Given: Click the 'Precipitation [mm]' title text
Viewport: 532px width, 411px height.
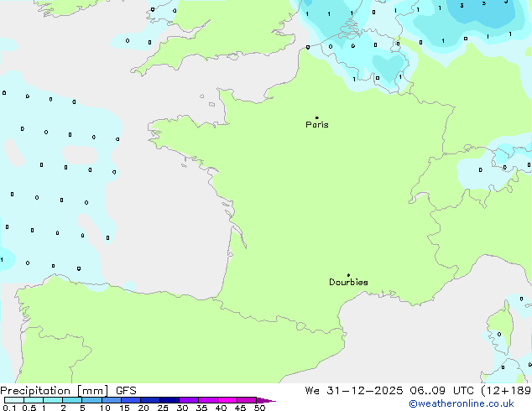Looking at the screenshot, I should 55,391.
